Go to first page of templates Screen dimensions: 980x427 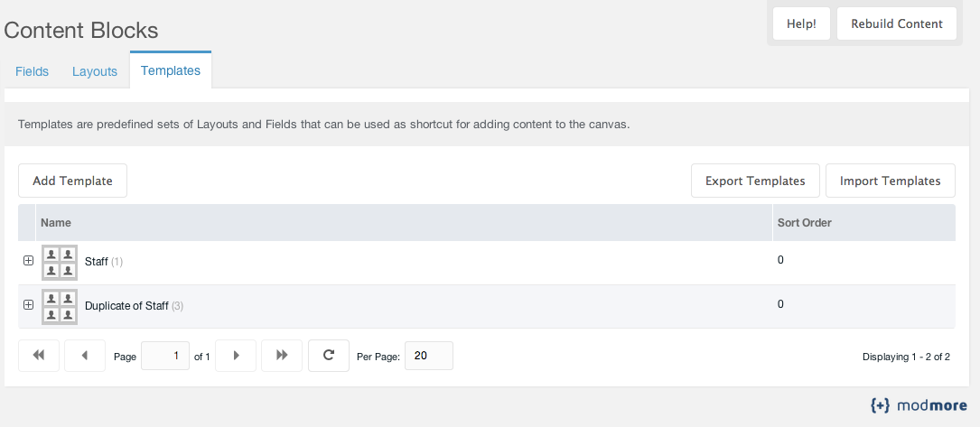coord(39,355)
